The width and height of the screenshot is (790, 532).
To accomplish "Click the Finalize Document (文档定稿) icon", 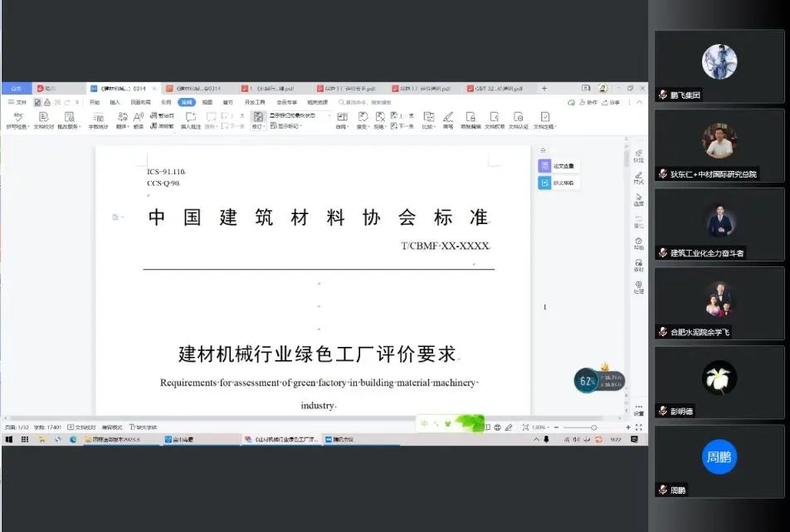I will coord(545,119).
